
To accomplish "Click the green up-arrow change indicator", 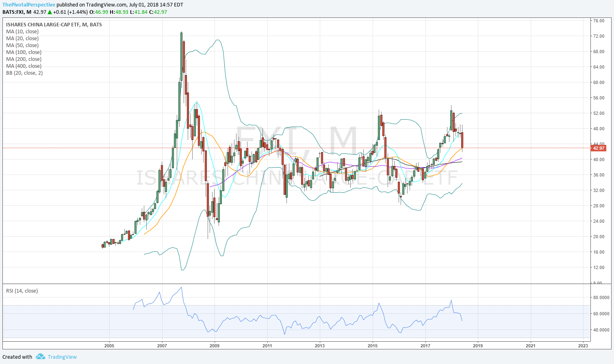I will (50, 12).
